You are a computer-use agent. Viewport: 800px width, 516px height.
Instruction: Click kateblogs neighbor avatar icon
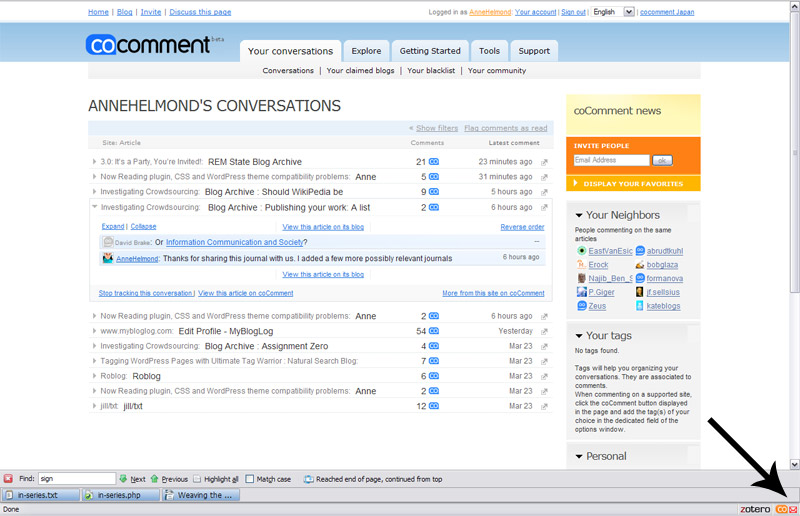tap(640, 306)
